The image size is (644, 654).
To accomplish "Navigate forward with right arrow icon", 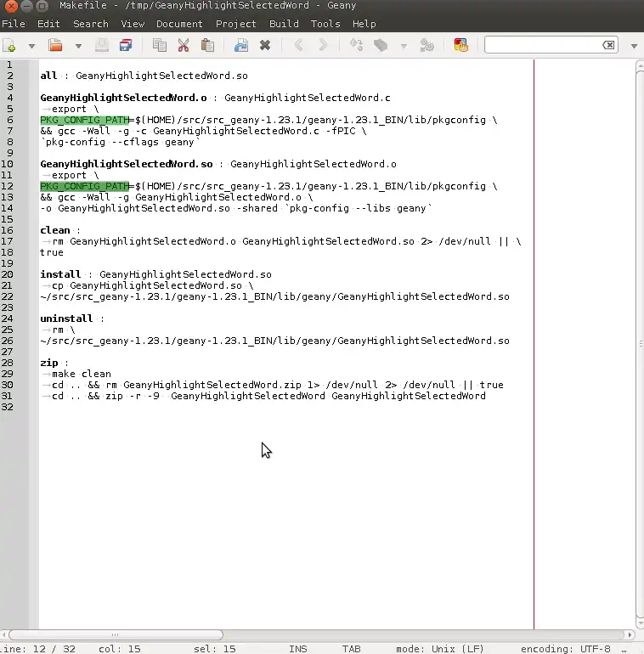I will 323,45.
